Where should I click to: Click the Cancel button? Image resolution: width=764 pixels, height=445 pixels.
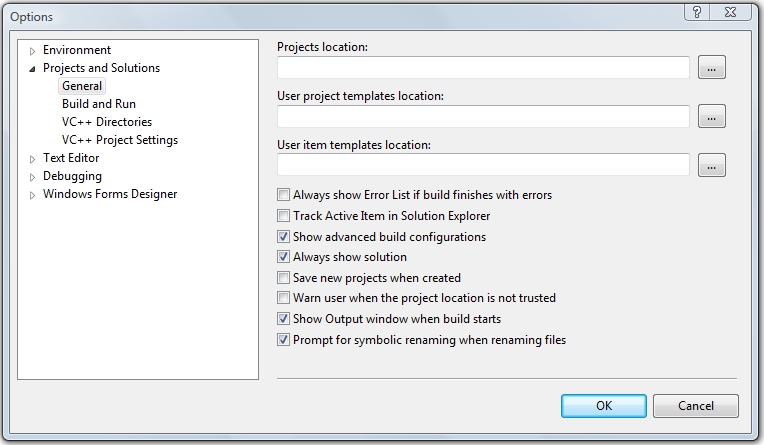(695, 406)
